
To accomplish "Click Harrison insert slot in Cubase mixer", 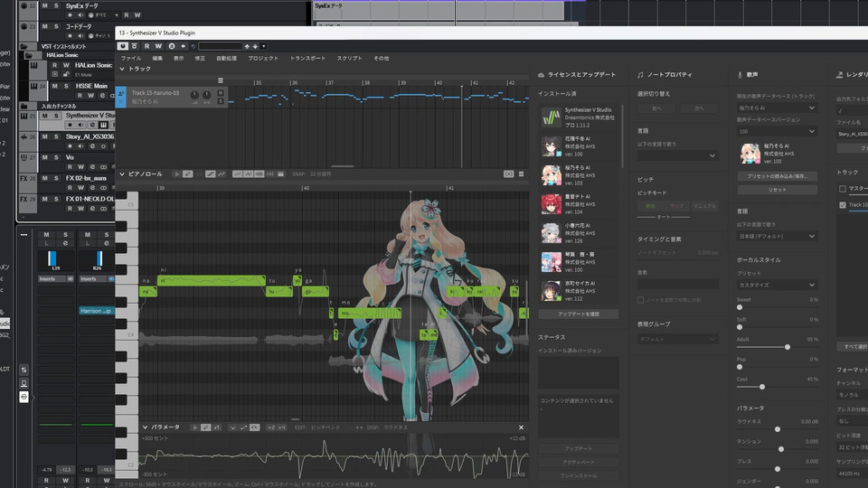I will (x=97, y=311).
